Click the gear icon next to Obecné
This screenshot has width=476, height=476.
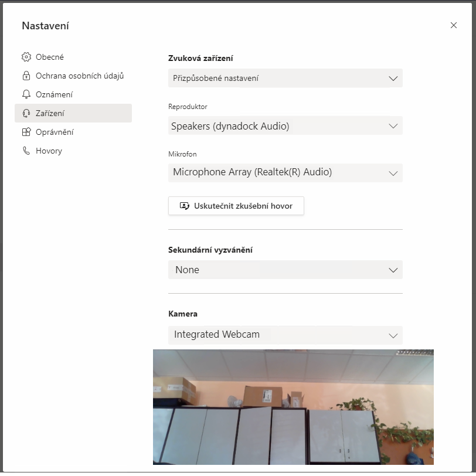(26, 57)
